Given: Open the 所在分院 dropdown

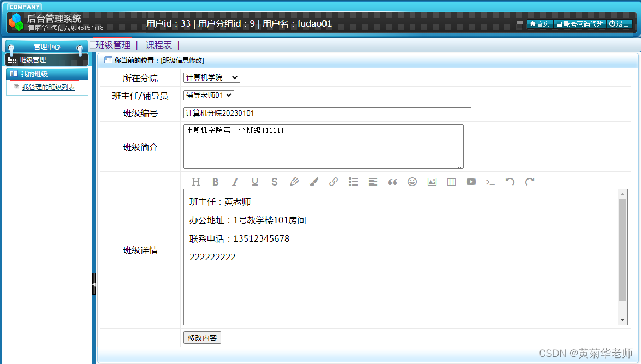Looking at the screenshot, I should point(212,77).
